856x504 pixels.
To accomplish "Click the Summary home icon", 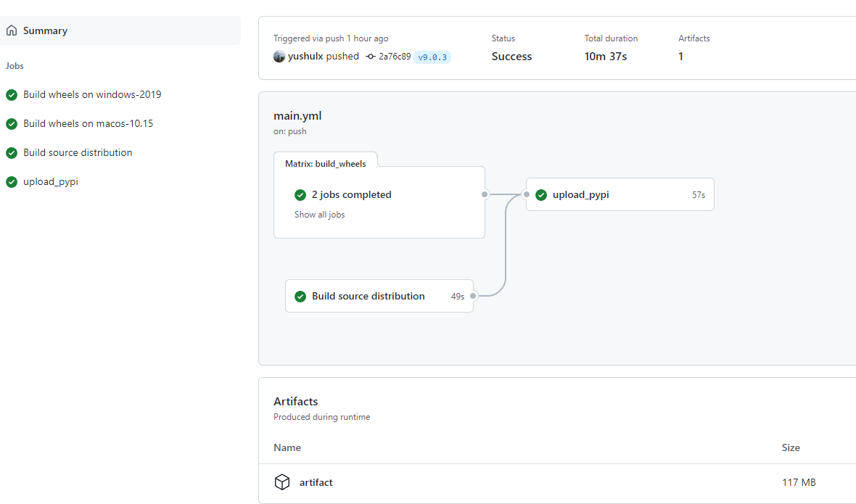I will coord(12,30).
